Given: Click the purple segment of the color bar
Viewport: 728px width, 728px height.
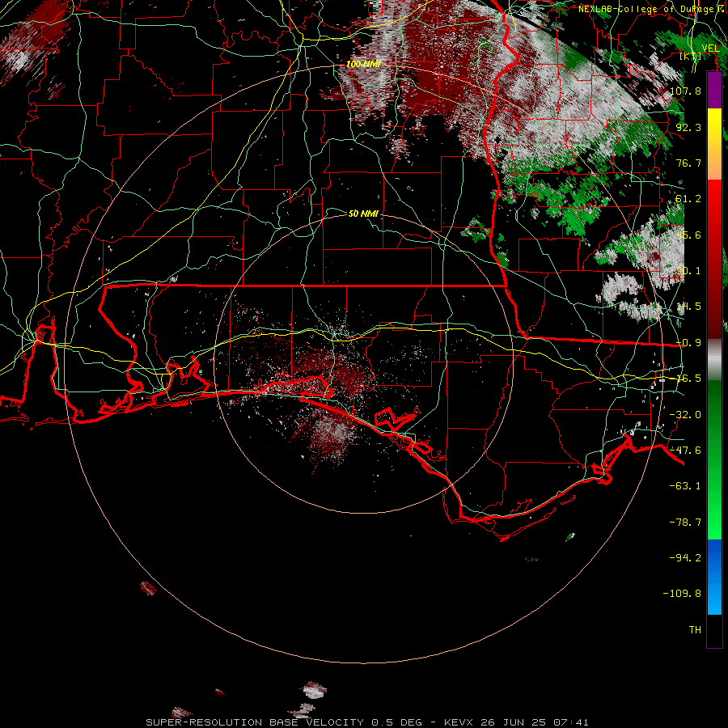Looking at the screenshot, I should pos(714,90).
